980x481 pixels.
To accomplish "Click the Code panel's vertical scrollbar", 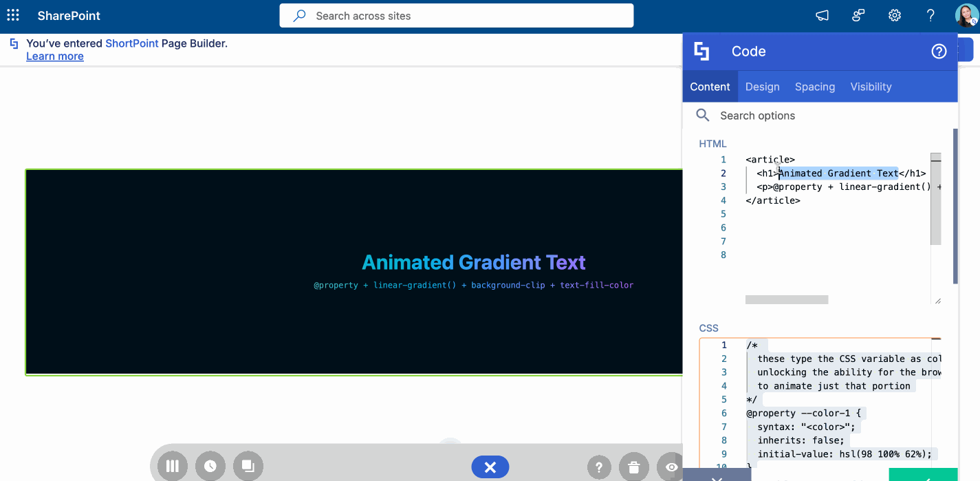I will tap(955, 206).
